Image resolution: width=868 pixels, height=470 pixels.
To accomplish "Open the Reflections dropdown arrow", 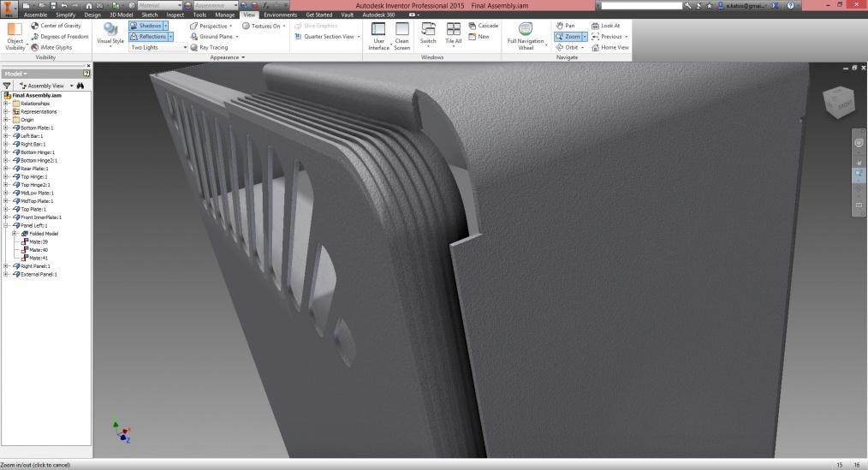I will pos(170,37).
